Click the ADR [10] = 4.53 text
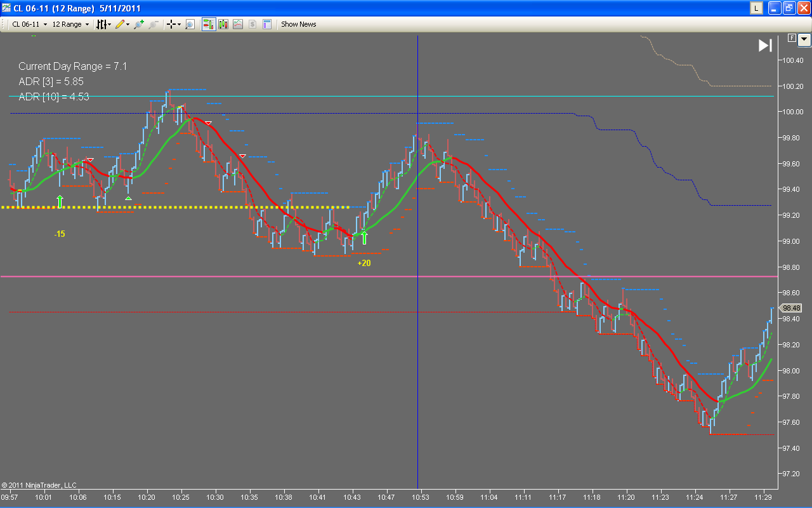The height and width of the screenshot is (508, 812). pyautogui.click(x=54, y=97)
